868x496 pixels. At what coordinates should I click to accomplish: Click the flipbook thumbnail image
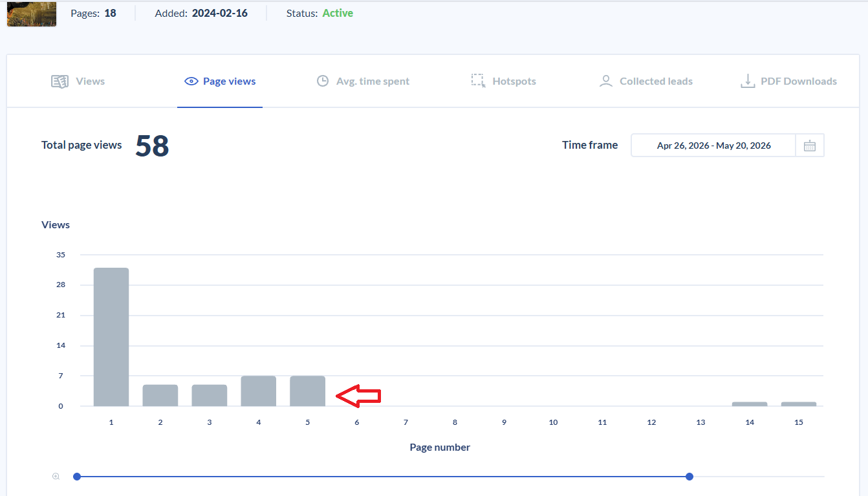coord(32,14)
